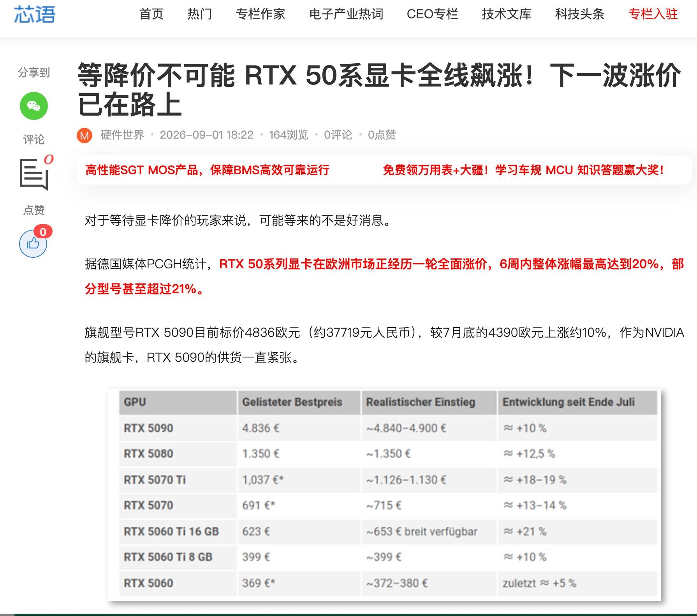Open 专栏作家 menu item
The width and height of the screenshot is (697, 616).
pos(260,14)
